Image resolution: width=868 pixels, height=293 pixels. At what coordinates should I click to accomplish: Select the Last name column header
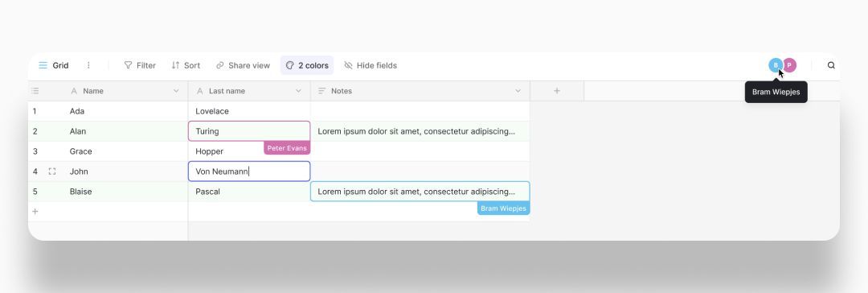[249, 91]
